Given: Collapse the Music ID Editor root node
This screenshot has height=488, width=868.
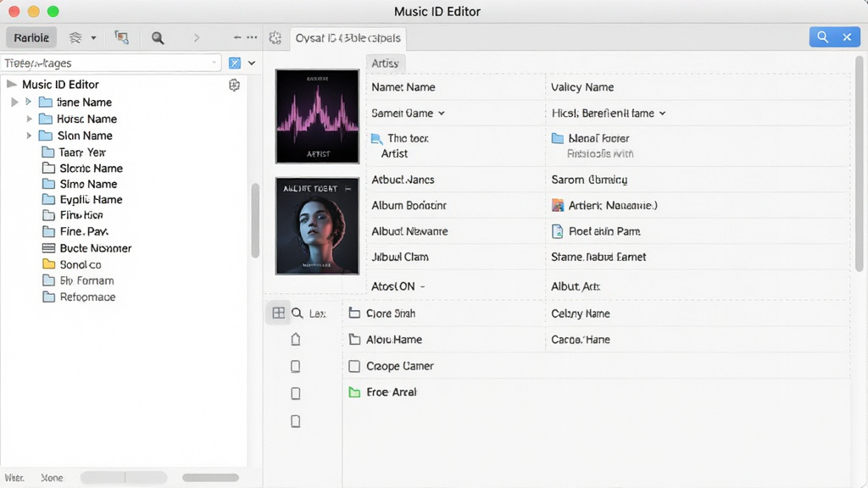Looking at the screenshot, I should pyautogui.click(x=11, y=84).
